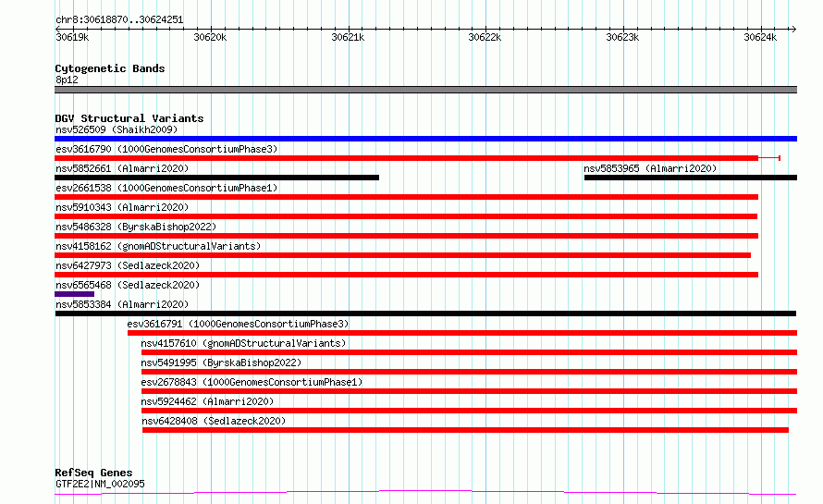Select the red bar under nsv6427973
823x504 pixels.
point(406,275)
